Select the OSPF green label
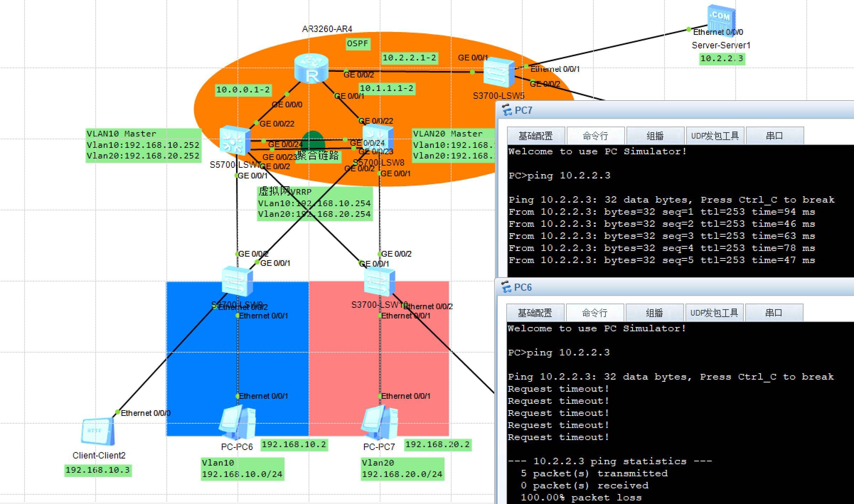Screen dimensions: 854x504 358,44
